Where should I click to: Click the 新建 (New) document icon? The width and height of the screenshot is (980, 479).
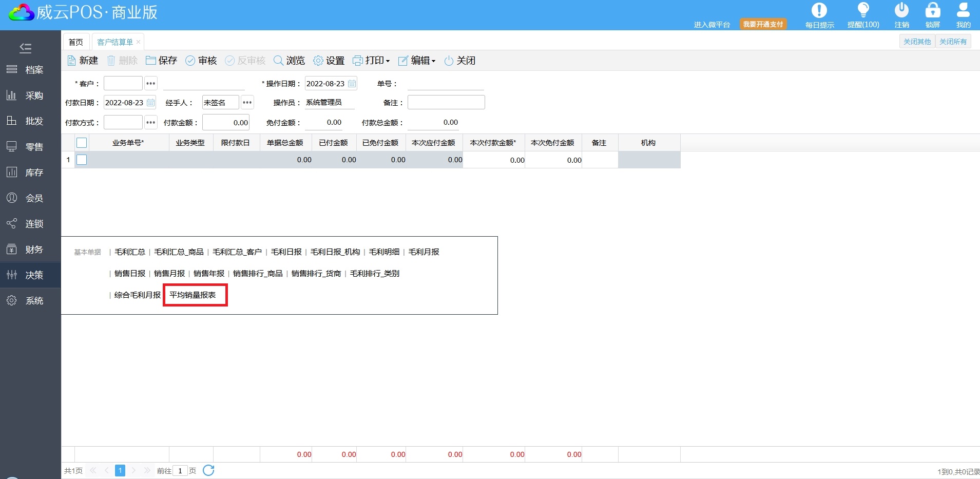[72, 61]
